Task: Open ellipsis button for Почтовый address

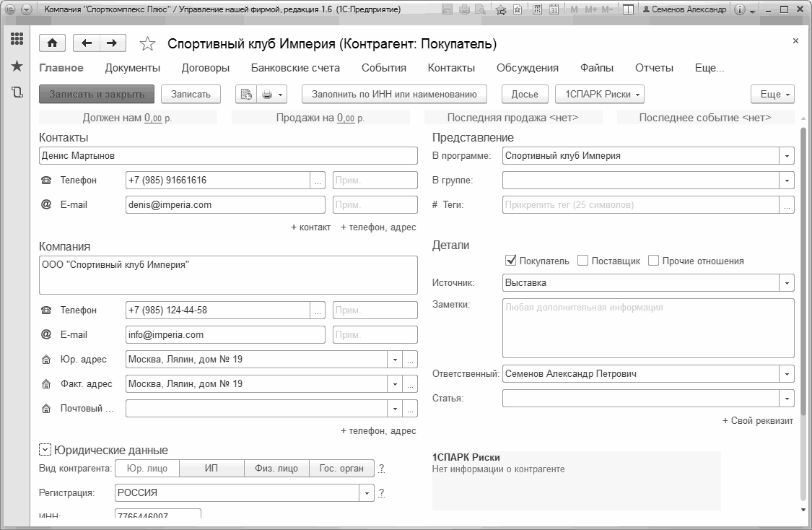Action: coord(410,409)
